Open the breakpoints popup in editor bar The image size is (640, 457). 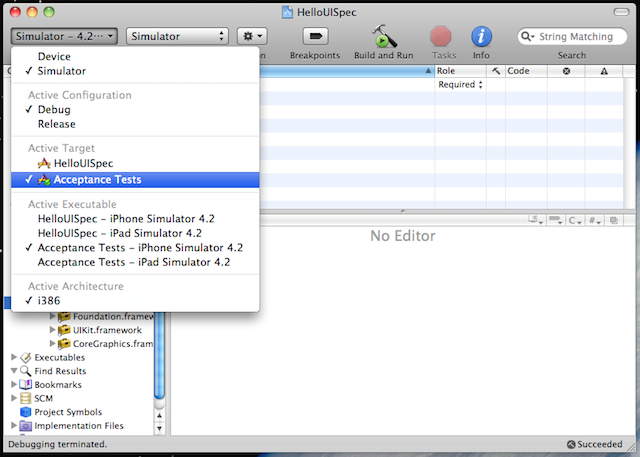556,220
